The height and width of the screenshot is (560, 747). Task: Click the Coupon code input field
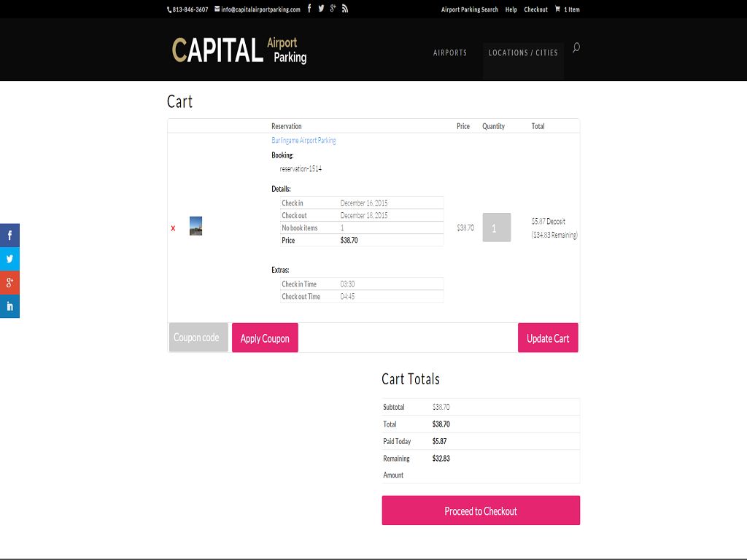198,338
